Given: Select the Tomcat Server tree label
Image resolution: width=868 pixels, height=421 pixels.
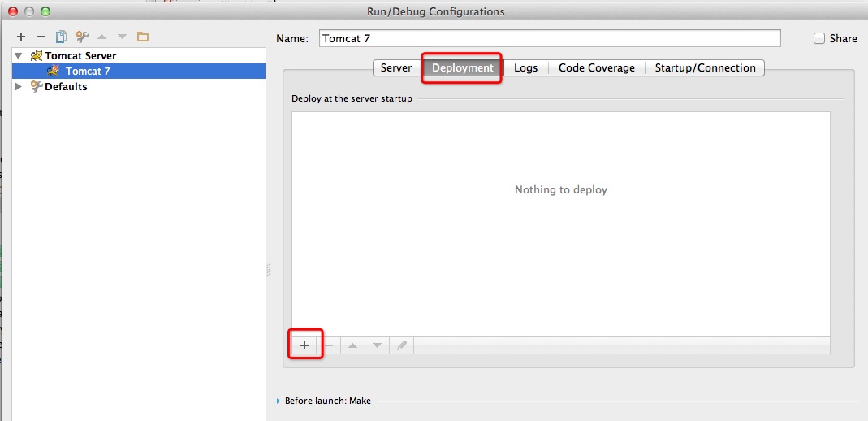Looking at the screenshot, I should tap(81, 56).
